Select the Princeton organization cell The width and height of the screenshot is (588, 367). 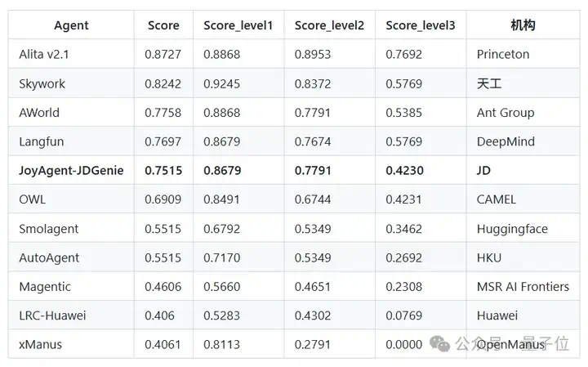tap(503, 55)
